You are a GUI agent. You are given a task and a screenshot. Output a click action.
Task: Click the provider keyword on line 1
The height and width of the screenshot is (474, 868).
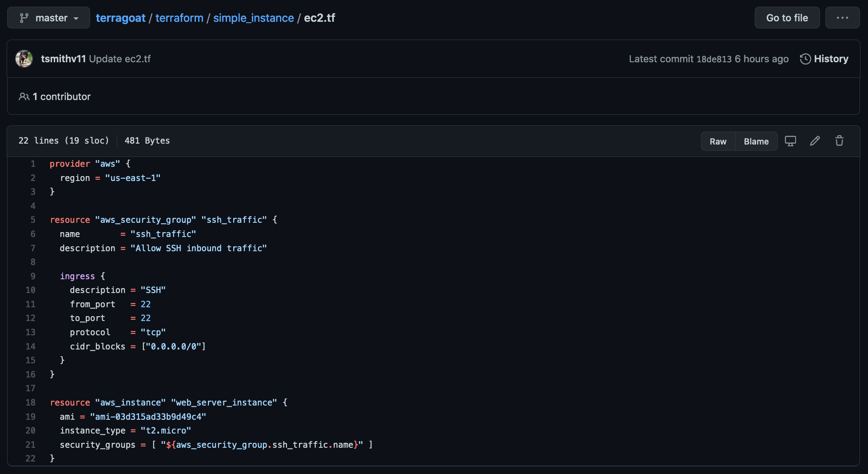click(x=70, y=164)
